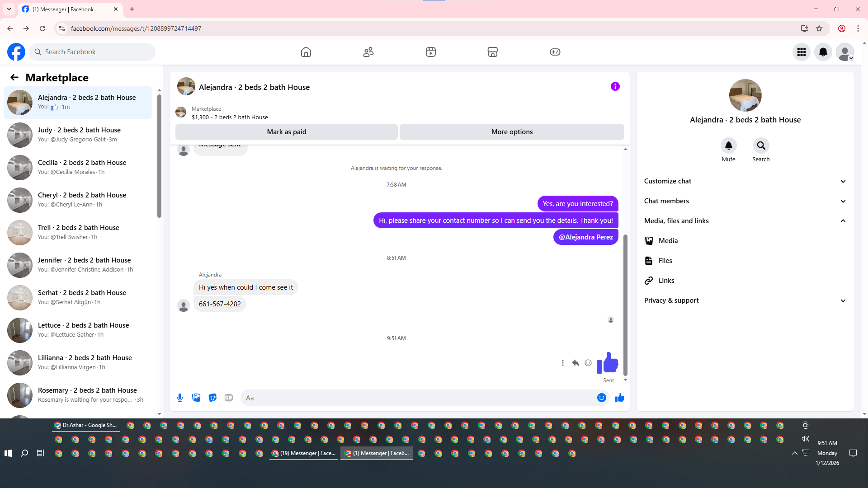Click reply arrow on sent message
The width and height of the screenshot is (868, 488).
tap(575, 363)
